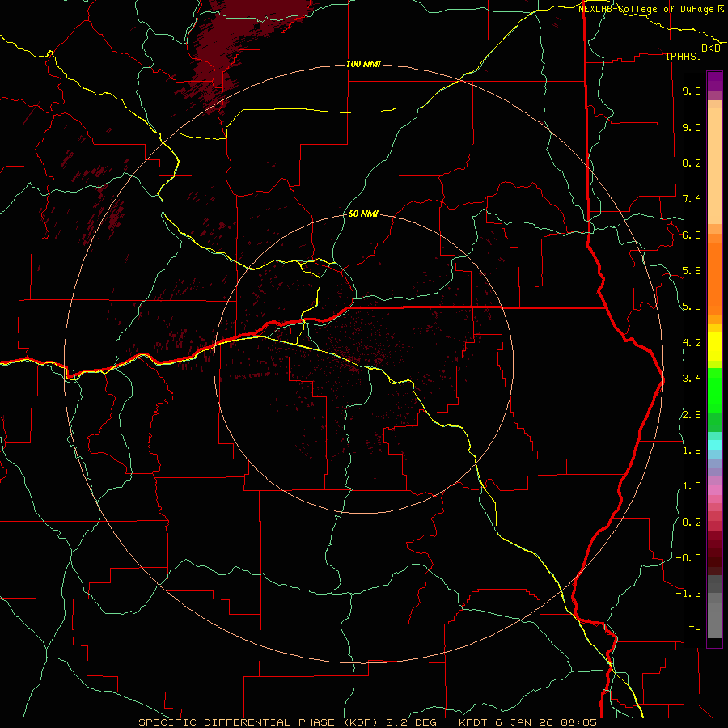The width and height of the screenshot is (728, 728).
Task: Click the scale value 0.2
Action: tap(692, 523)
